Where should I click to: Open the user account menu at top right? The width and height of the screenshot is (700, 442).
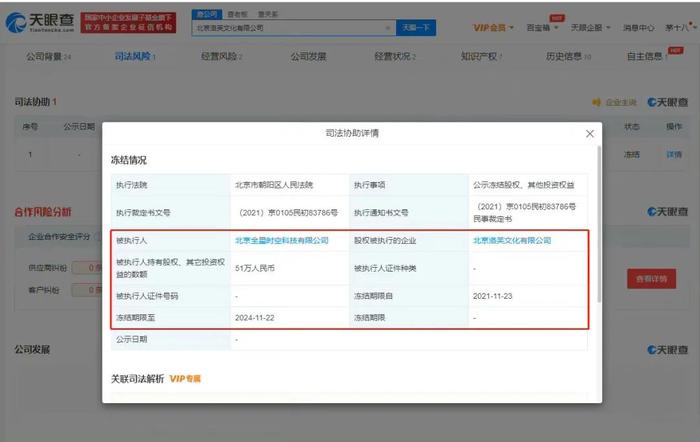tap(680, 28)
